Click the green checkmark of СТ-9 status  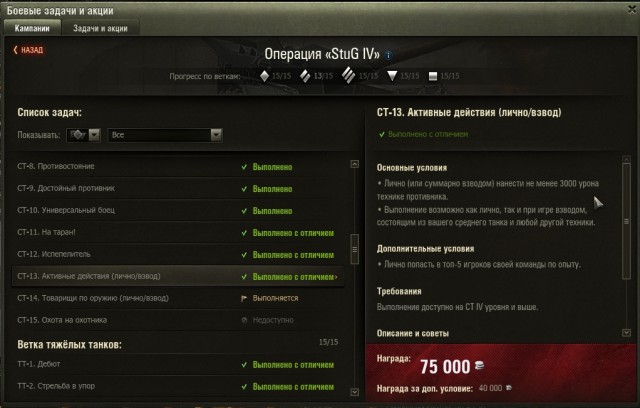[x=244, y=189]
